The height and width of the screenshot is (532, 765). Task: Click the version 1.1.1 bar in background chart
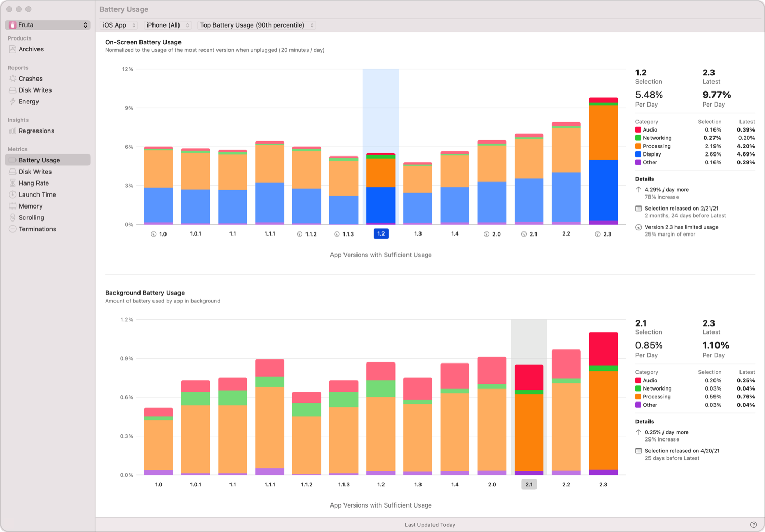(270, 417)
